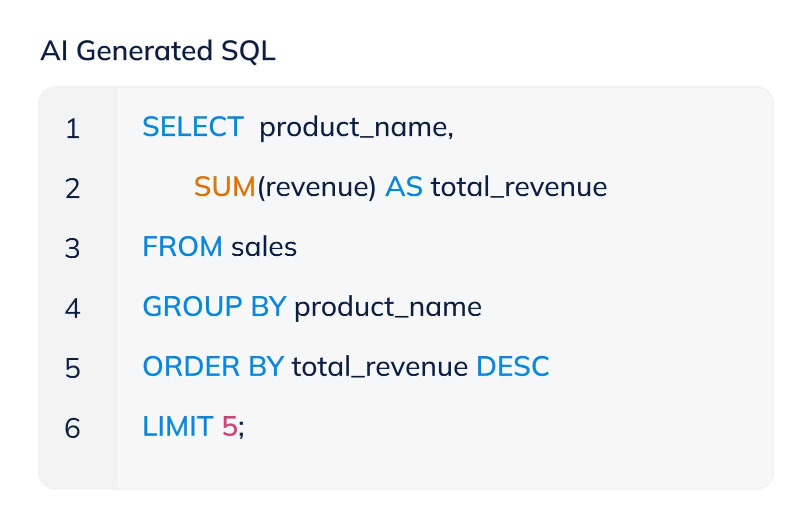Click the orange SUM function
812x524 pixels.
(x=224, y=187)
